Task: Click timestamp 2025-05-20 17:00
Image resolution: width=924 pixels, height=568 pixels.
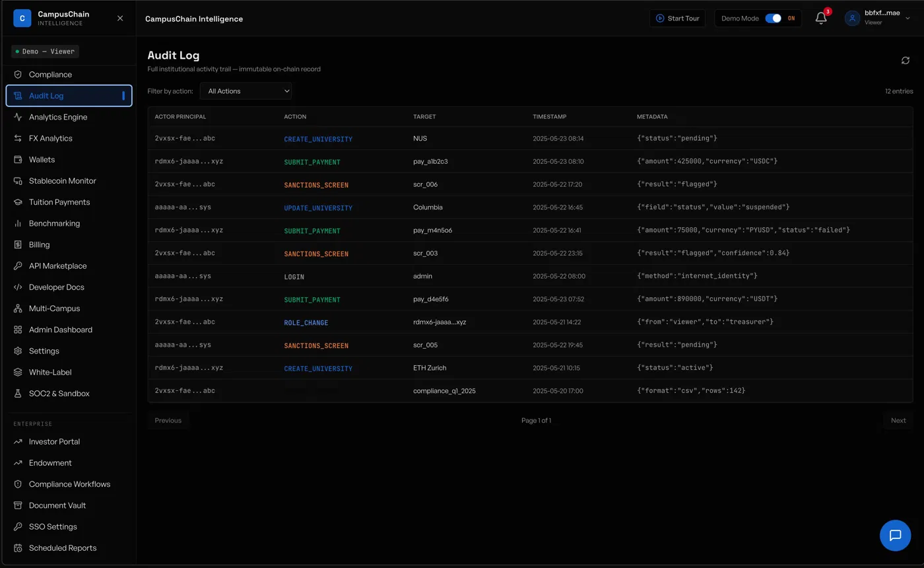Action: tap(558, 391)
